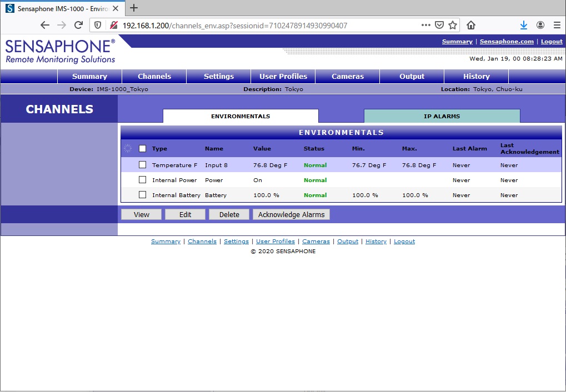The height and width of the screenshot is (392, 566).
Task: Click Logout in the top header
Action: click(552, 42)
